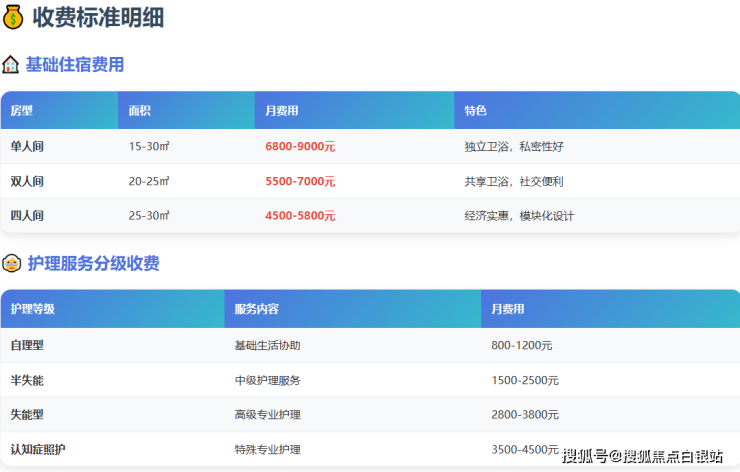Select the 房型 column header
The width and height of the screenshot is (740, 472).
coord(22,111)
